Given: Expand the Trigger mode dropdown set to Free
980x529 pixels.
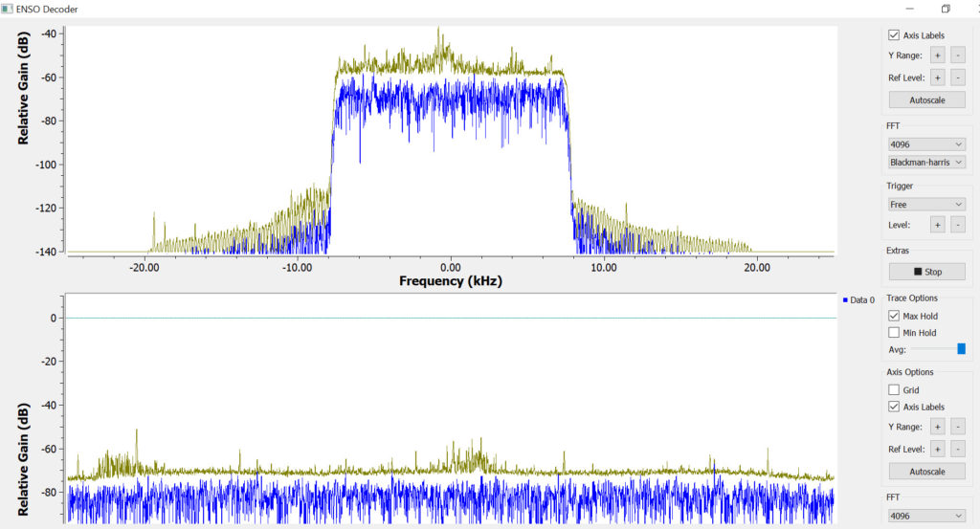Looking at the screenshot, I should [926, 204].
